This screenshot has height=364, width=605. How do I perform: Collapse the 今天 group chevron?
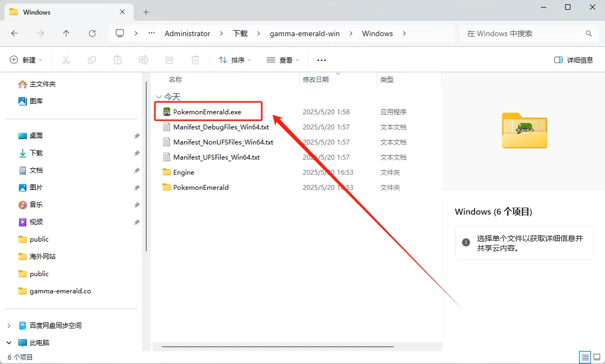159,97
